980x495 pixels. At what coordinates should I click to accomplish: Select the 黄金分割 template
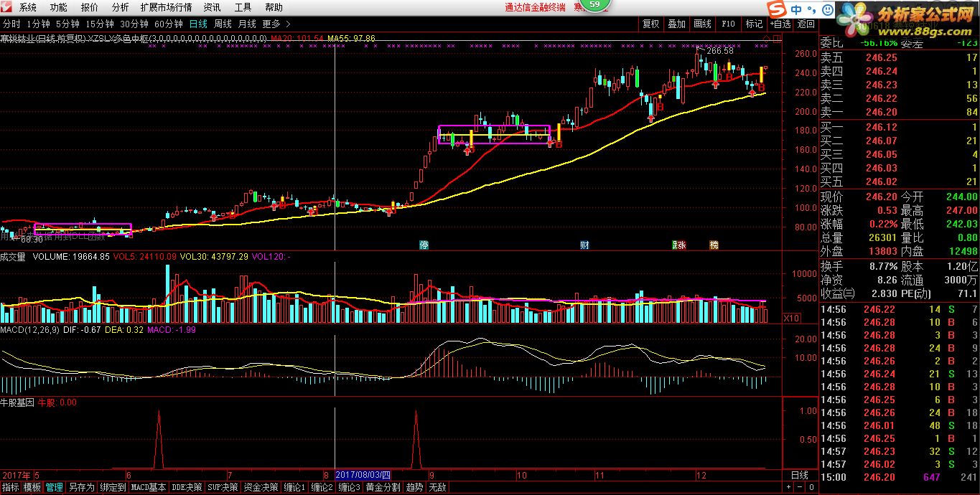tap(382, 487)
